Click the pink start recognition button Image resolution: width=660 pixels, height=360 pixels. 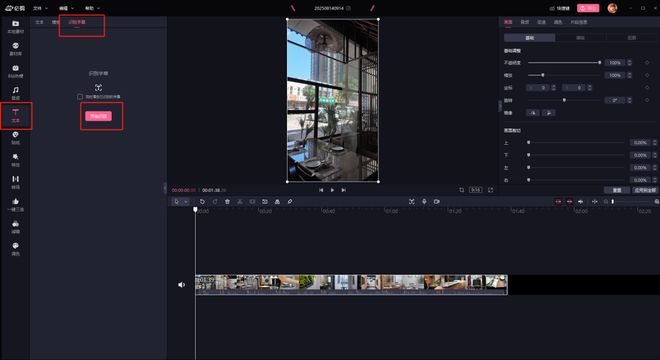(98, 116)
